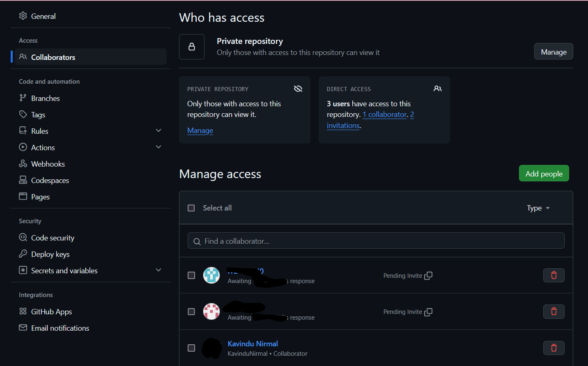Open Kavindu Nirmal's profile link
This screenshot has height=366, width=588.
tap(253, 344)
